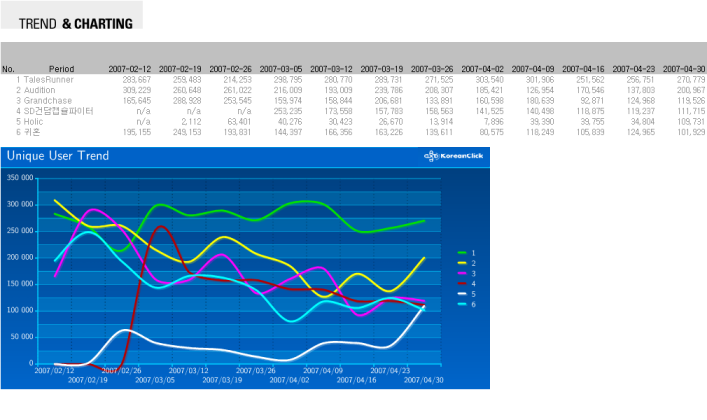
Task: Click the KoreanClick logo in chart header
Action: click(x=453, y=156)
